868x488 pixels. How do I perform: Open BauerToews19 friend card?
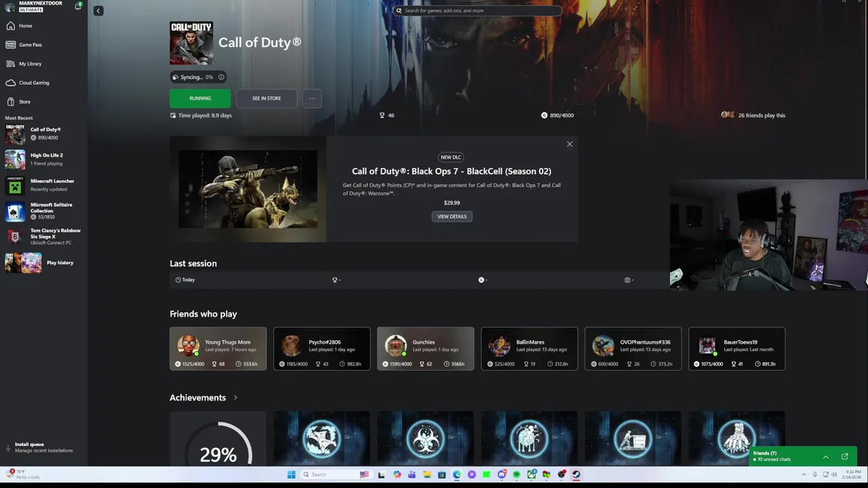tap(736, 348)
